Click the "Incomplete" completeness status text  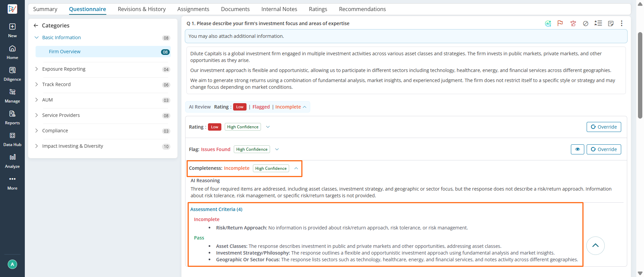pyautogui.click(x=237, y=168)
